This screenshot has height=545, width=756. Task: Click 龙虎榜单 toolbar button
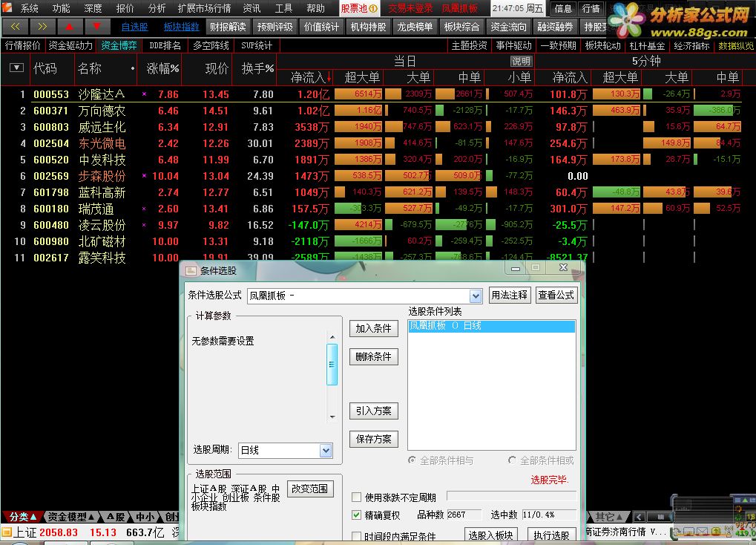pos(415,27)
